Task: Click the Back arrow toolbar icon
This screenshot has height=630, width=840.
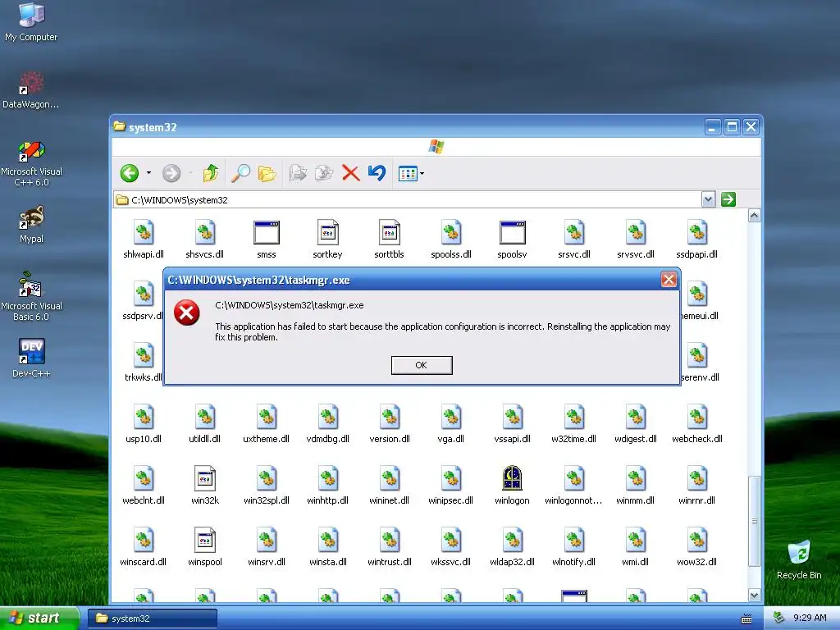Action: point(129,173)
